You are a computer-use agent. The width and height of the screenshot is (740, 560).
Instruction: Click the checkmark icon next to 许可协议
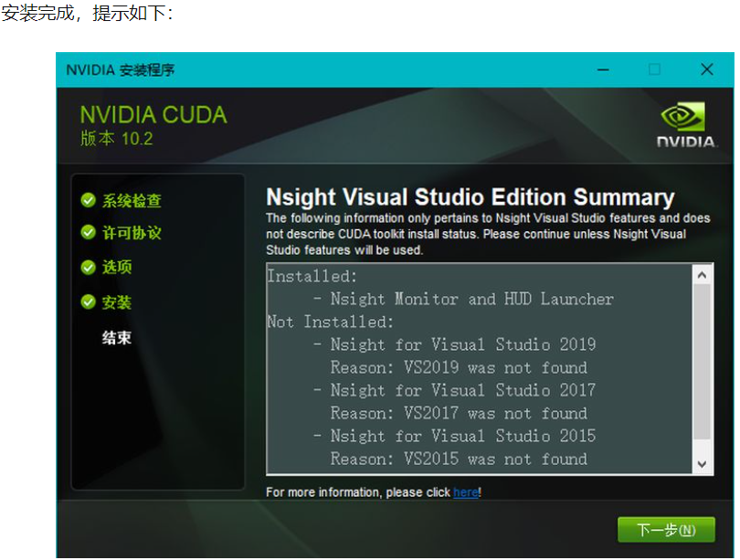coord(88,231)
